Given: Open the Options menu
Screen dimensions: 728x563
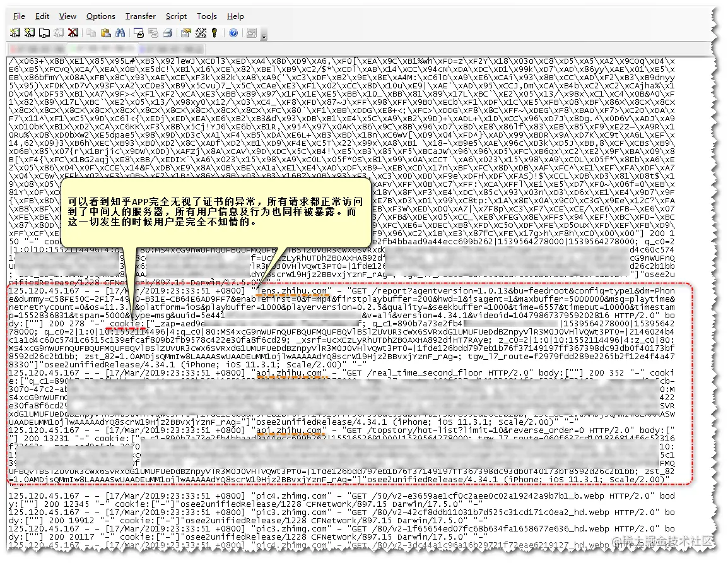Looking at the screenshot, I should [101, 16].
